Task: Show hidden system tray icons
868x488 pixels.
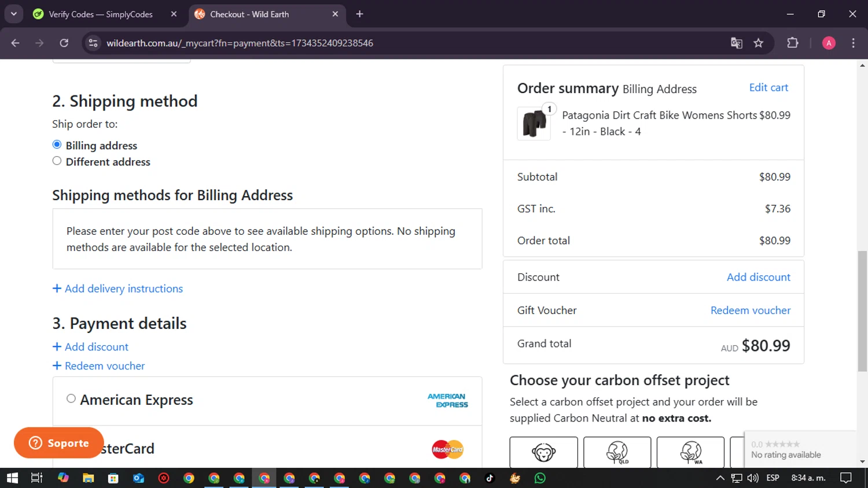Action: 720,478
